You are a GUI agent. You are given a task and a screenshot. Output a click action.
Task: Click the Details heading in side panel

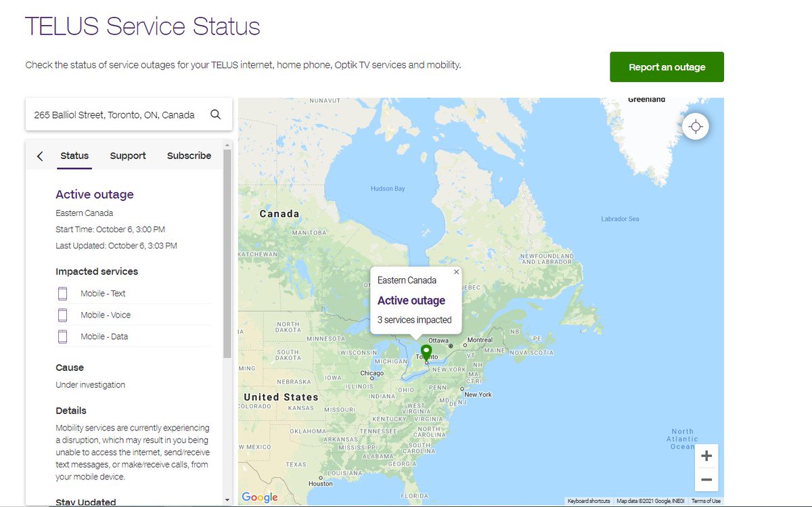click(71, 410)
